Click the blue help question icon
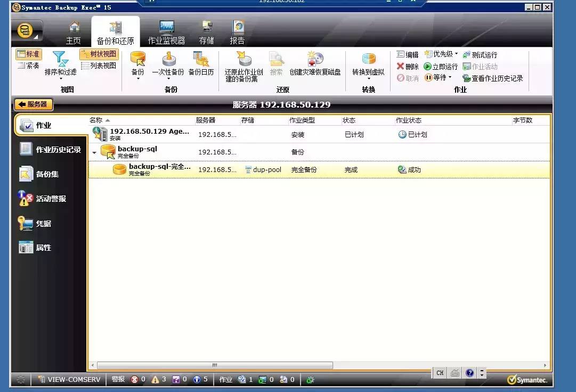Screen dimensions: 576x392 point(469,373)
